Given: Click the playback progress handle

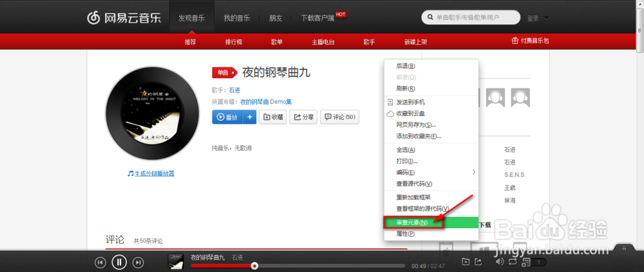Looking at the screenshot, I should point(254,266).
